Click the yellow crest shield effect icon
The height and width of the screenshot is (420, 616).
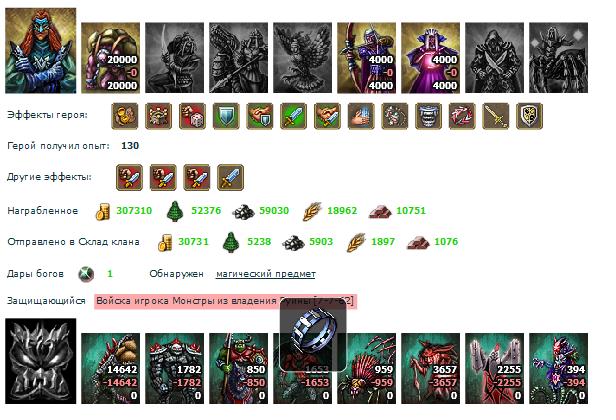(x=530, y=116)
